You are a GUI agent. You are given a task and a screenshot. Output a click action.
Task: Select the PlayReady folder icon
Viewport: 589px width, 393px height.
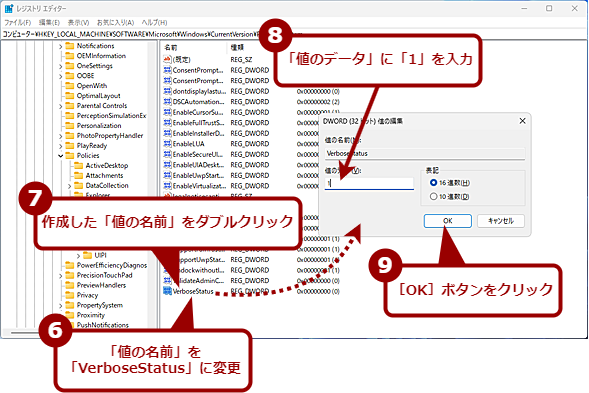pyautogui.click(x=69, y=145)
